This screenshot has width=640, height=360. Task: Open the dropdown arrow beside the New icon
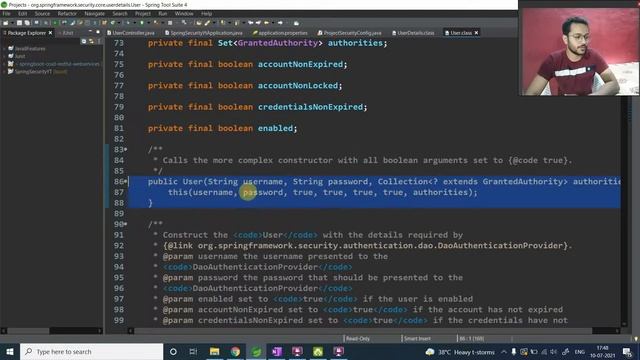click(x=12, y=23)
